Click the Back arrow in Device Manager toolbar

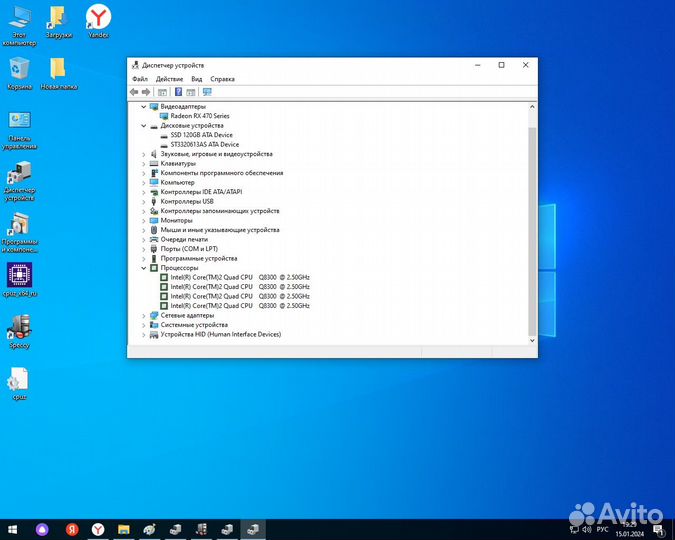pyautogui.click(x=134, y=92)
